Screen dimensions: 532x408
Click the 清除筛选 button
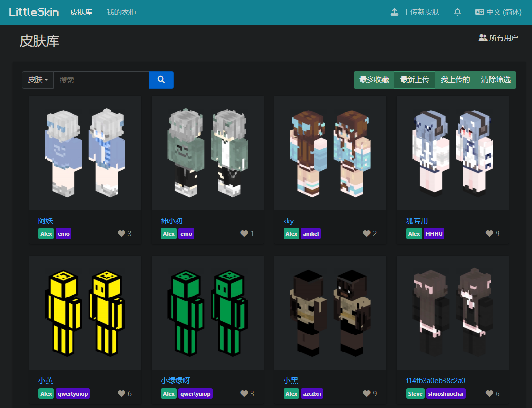pos(496,80)
